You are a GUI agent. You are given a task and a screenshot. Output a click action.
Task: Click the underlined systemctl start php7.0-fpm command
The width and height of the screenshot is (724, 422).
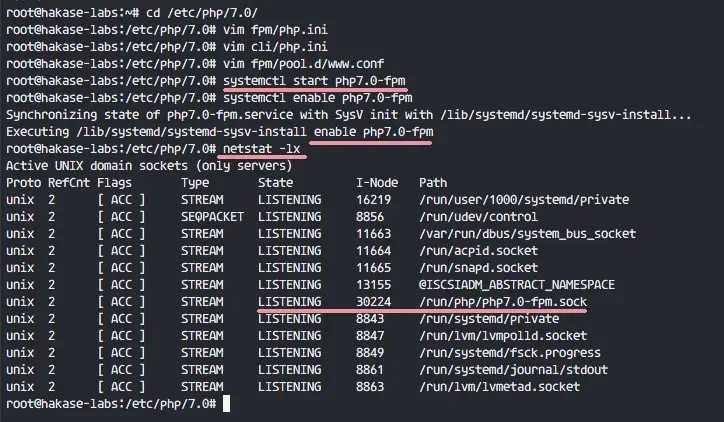(314, 81)
